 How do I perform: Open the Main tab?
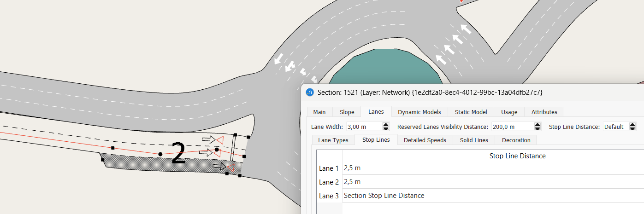319,112
